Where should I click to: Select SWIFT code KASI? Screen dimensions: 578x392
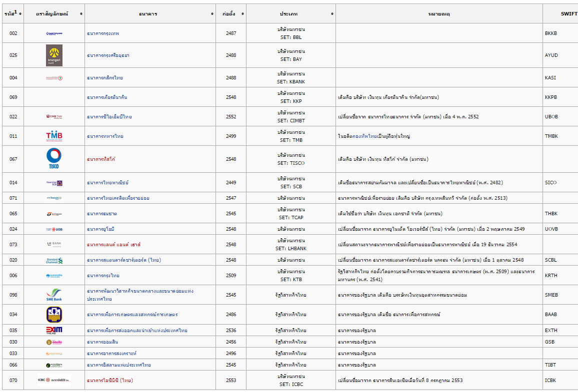click(550, 78)
